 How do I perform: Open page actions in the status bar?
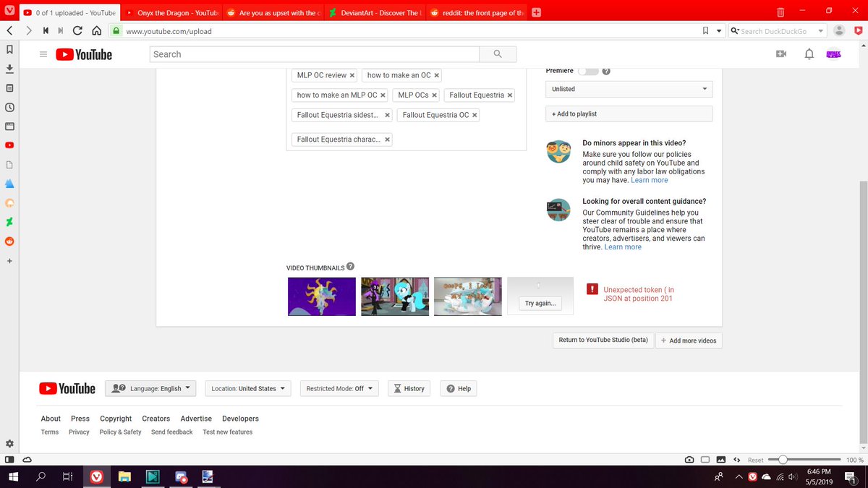pyautogui.click(x=736, y=460)
